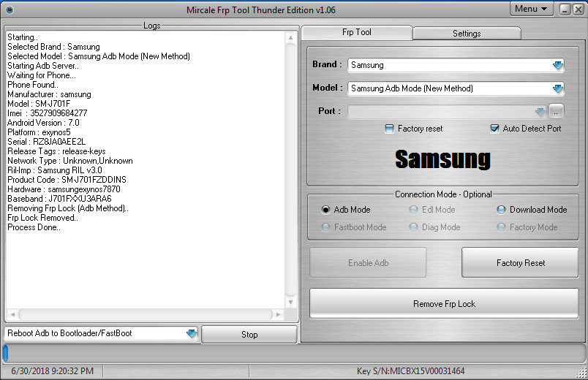Viewport: 588px width, 380px height.
Task: Click the Key S/N text in status bar
Action: pos(410,371)
